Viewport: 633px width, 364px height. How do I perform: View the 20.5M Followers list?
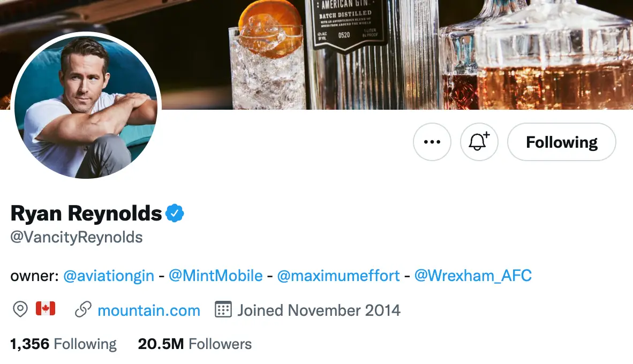(x=194, y=344)
